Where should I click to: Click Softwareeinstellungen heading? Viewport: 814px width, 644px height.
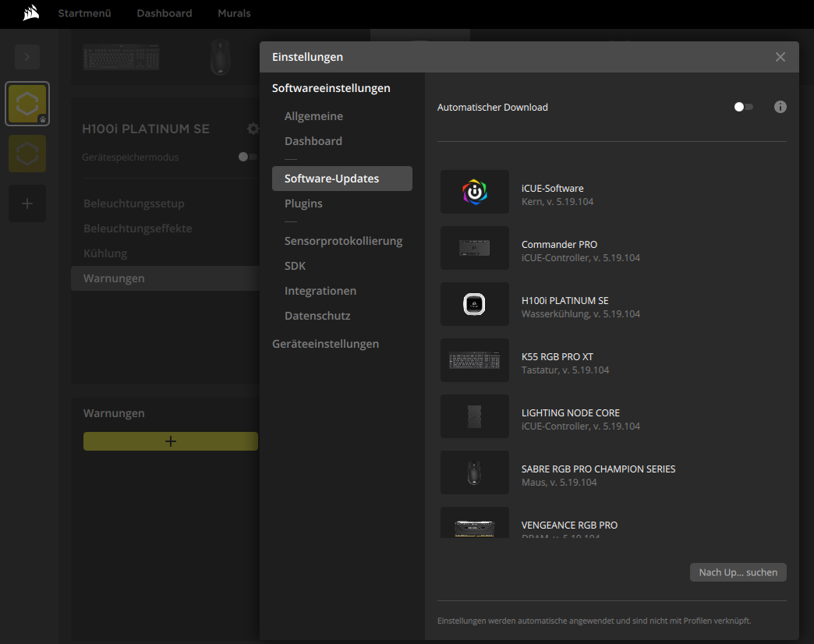(x=331, y=88)
